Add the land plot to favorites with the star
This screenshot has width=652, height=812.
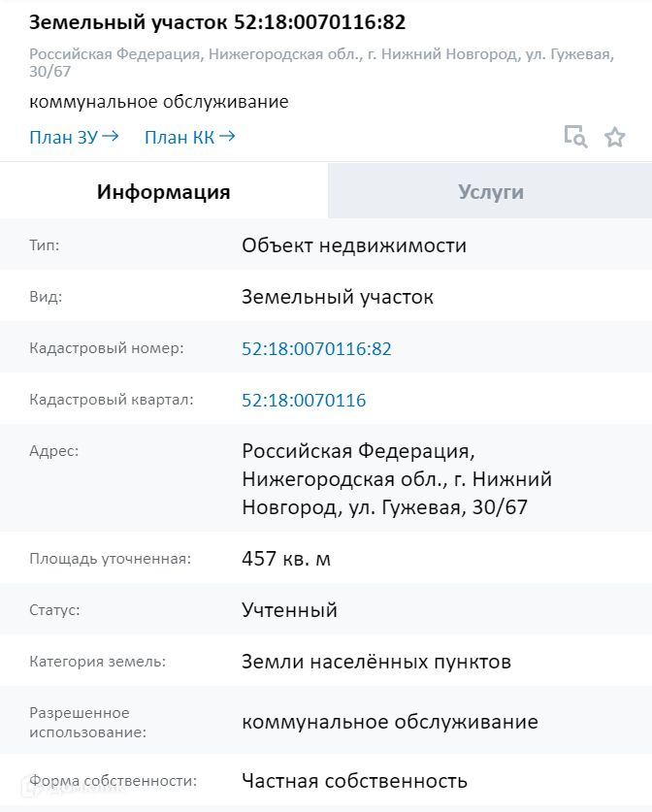pyautogui.click(x=615, y=137)
